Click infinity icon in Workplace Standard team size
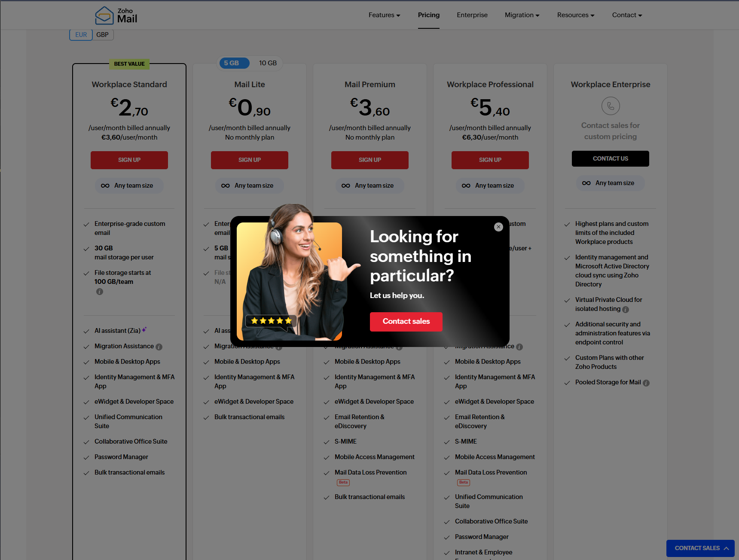The width and height of the screenshot is (739, 560). click(105, 186)
